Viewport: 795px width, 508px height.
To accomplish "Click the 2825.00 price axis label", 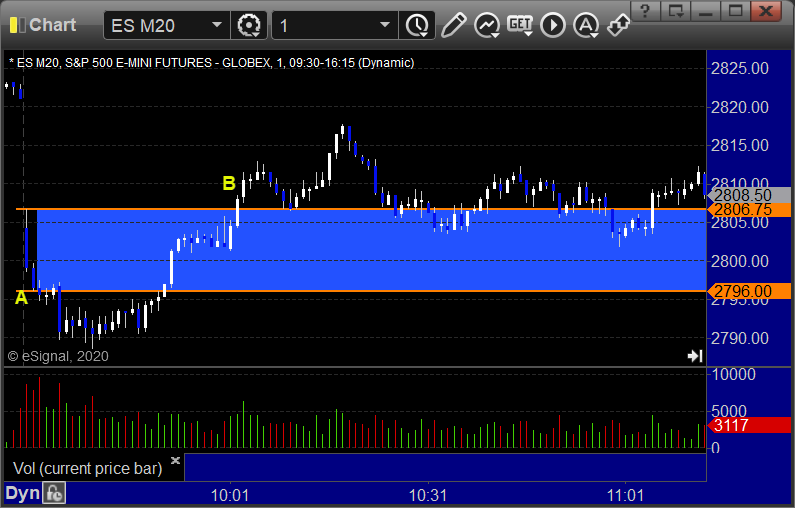I will coord(740,68).
